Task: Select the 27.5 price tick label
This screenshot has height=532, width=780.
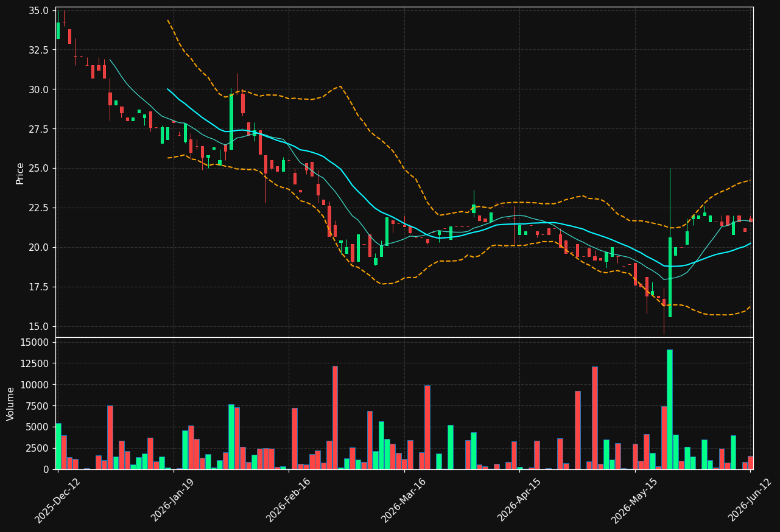Action: [39, 129]
